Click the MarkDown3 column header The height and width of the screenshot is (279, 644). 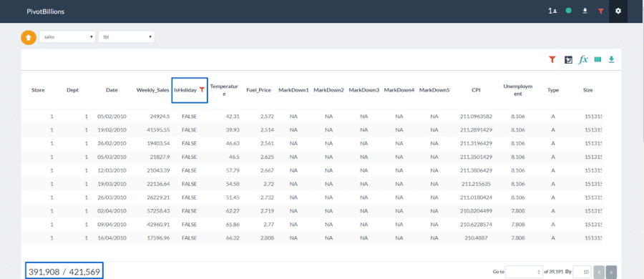[364, 90]
